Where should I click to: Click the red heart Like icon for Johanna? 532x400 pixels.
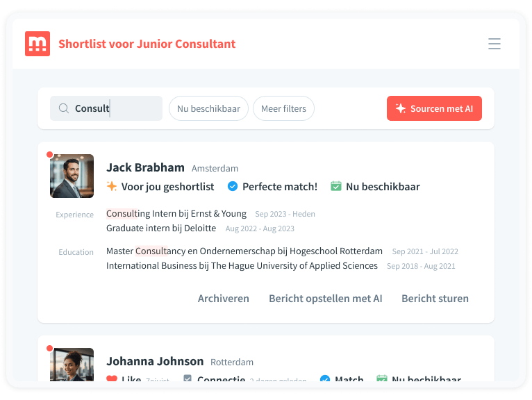[112, 379]
